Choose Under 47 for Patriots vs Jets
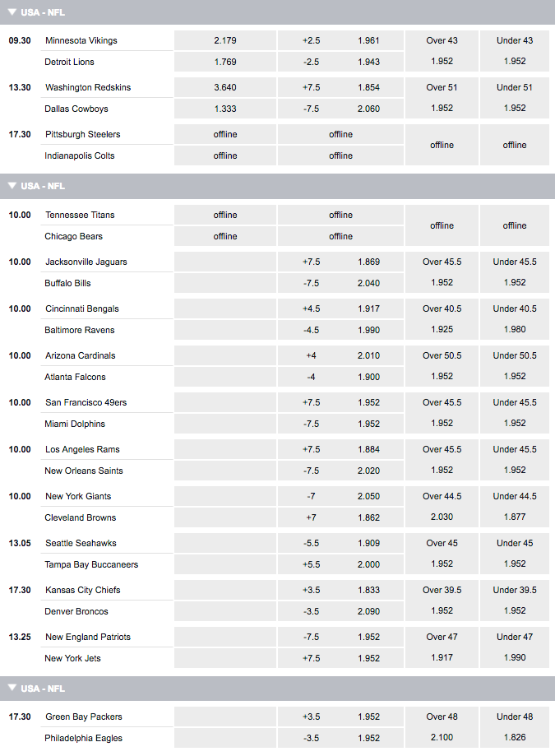The image size is (555, 756). point(515,647)
